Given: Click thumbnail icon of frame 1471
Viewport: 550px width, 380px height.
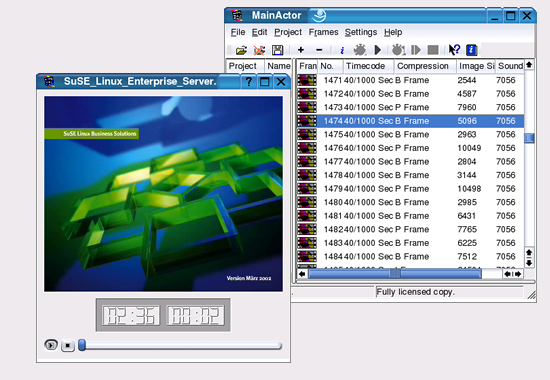Looking at the screenshot, I should (307, 80).
